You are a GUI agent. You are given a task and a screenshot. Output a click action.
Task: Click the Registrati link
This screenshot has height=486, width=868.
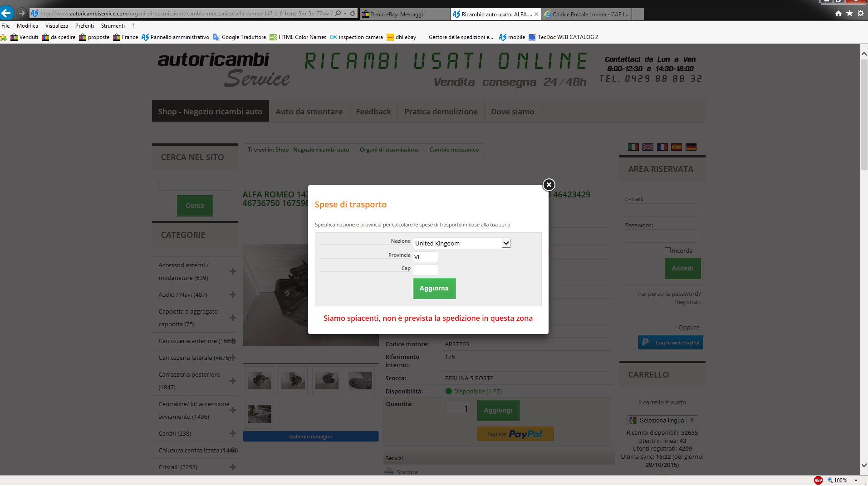688,302
